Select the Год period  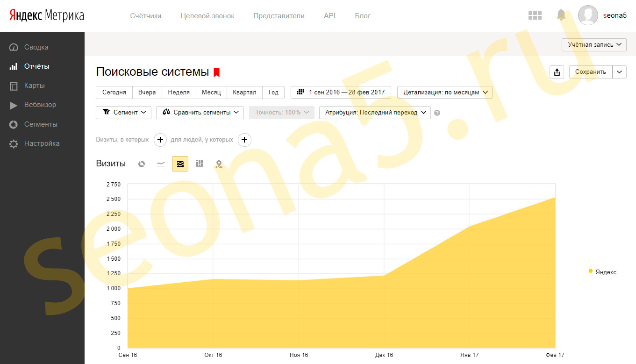273,92
